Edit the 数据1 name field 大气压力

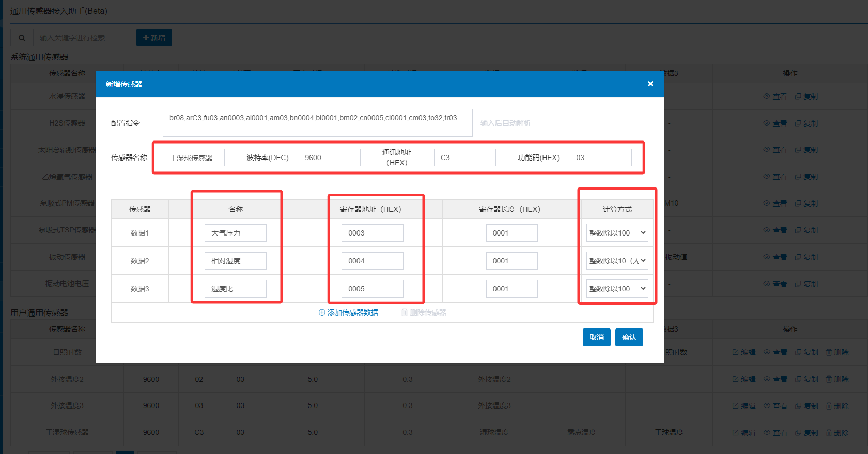tap(236, 233)
